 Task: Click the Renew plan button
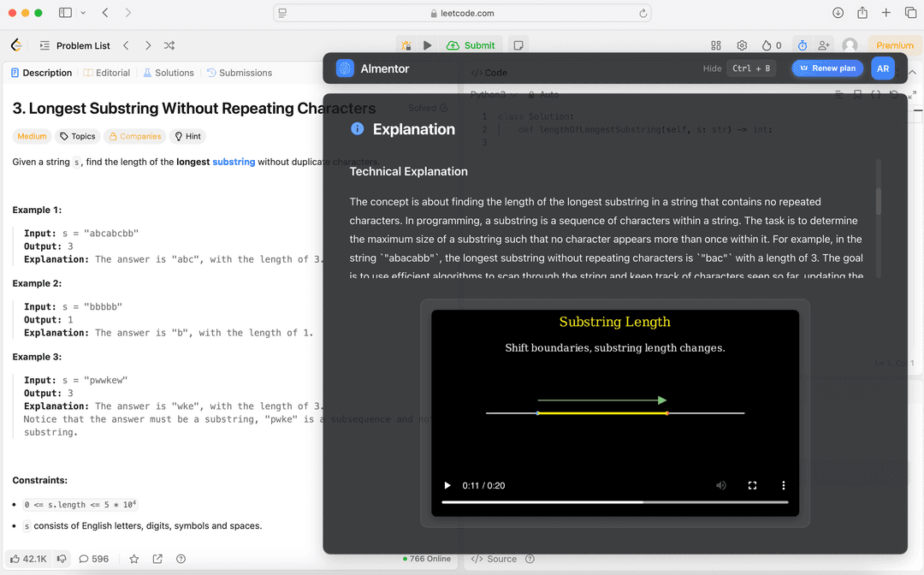coord(827,68)
